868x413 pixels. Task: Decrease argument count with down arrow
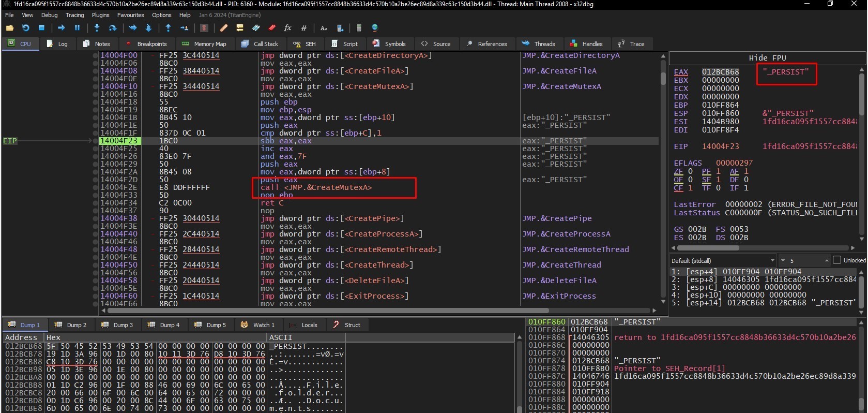coord(783,260)
